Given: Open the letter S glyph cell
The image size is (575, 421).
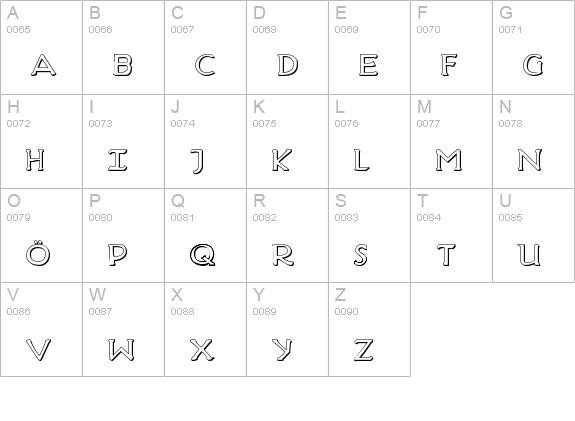Looking at the screenshot, I should coord(370,235).
